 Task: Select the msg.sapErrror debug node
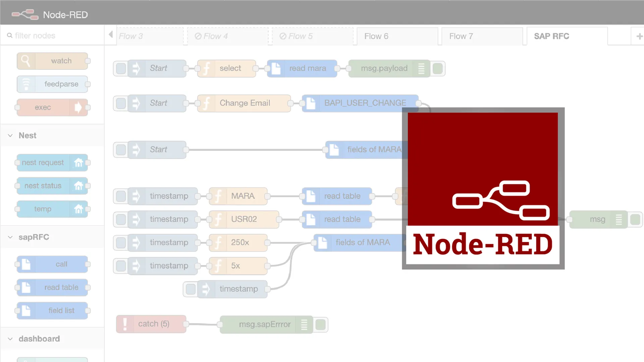(266, 324)
